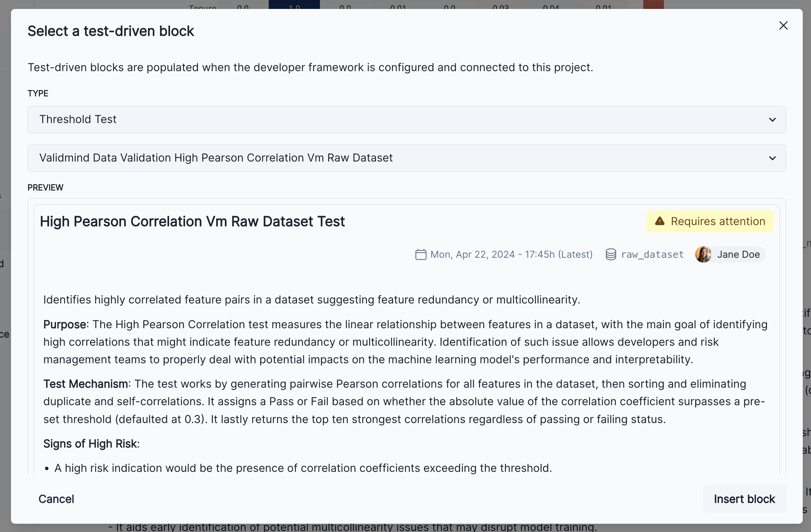Click the calendar icon next to the timestamp

tap(421, 254)
